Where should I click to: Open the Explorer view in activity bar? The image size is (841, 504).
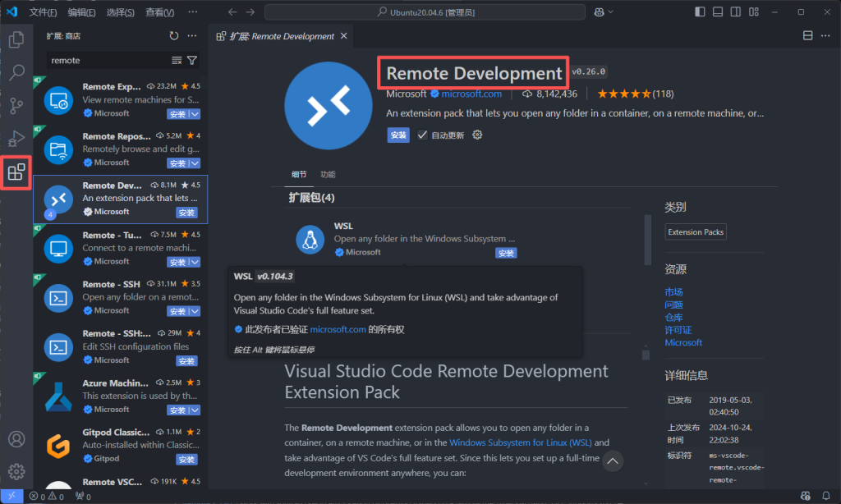pos(16,39)
